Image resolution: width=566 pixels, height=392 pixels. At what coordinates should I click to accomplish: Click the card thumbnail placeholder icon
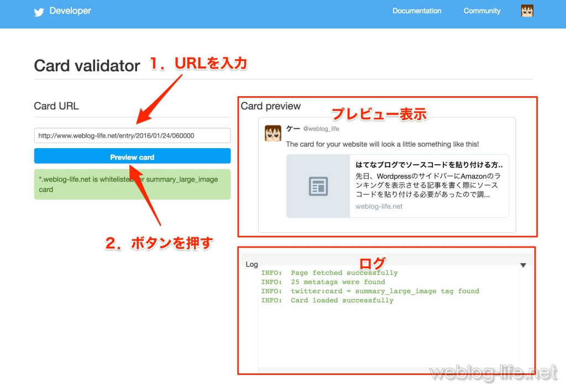point(318,186)
